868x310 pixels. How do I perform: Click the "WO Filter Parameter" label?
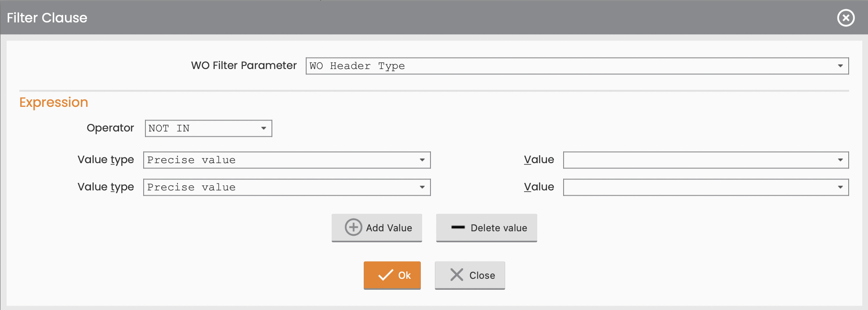click(x=244, y=66)
